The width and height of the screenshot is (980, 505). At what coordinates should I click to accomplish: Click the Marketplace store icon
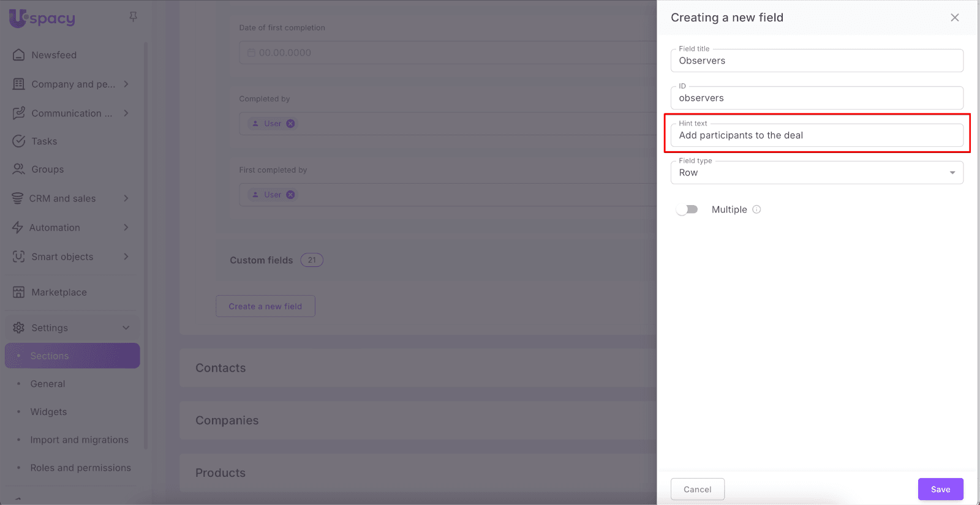[x=19, y=293]
